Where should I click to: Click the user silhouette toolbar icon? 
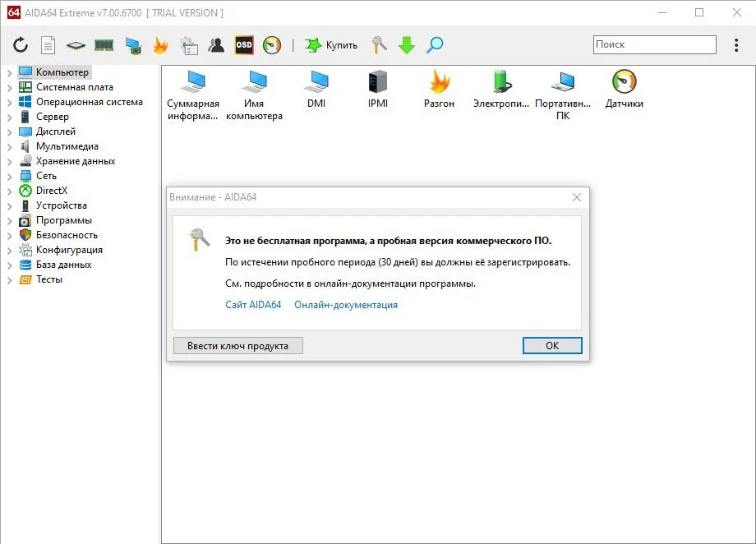coord(216,45)
